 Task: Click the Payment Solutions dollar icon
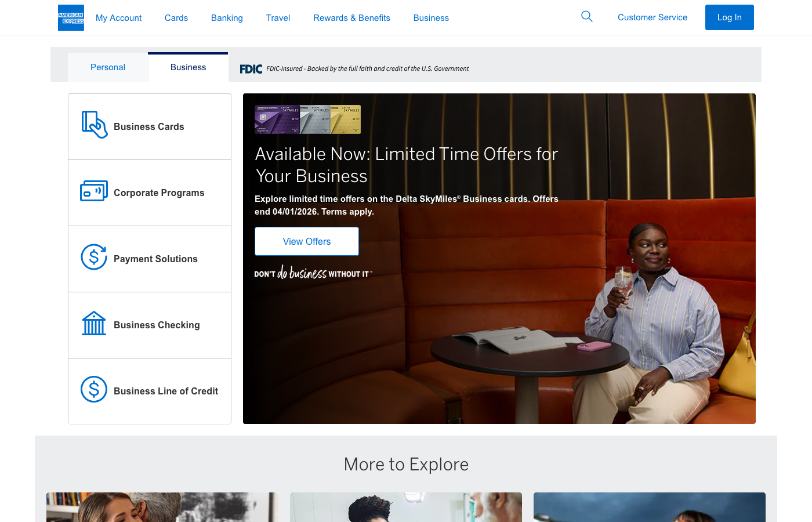[94, 257]
